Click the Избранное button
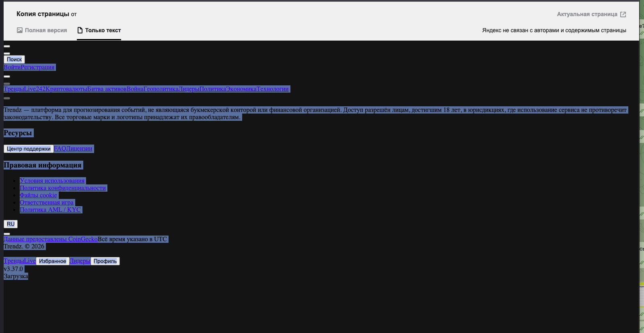The width and height of the screenshot is (644, 333). click(53, 261)
